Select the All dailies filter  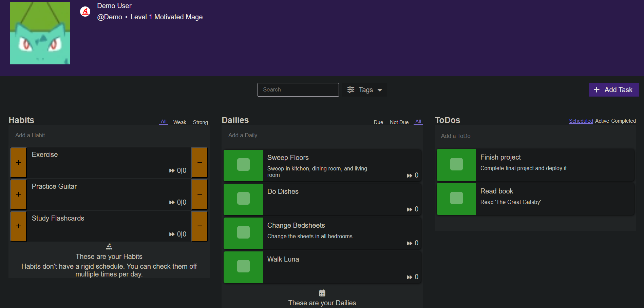418,122
